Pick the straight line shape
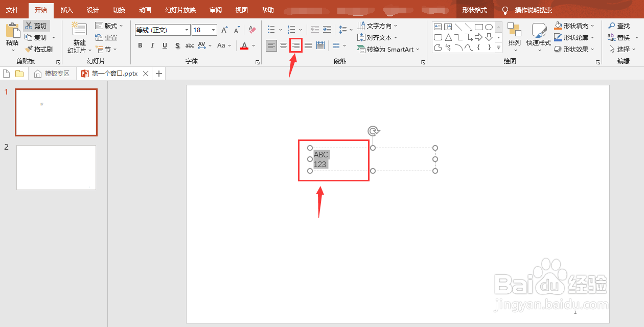 click(x=458, y=27)
